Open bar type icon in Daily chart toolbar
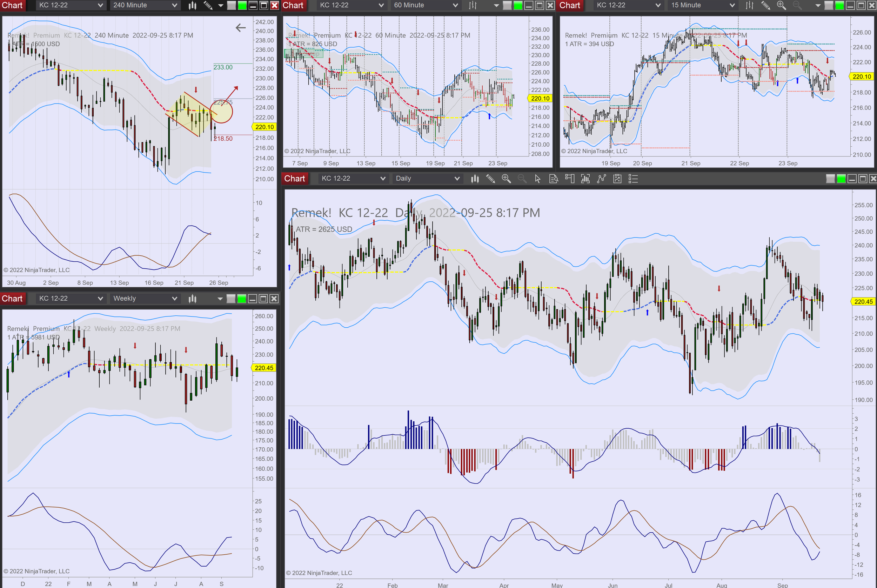 475,179
